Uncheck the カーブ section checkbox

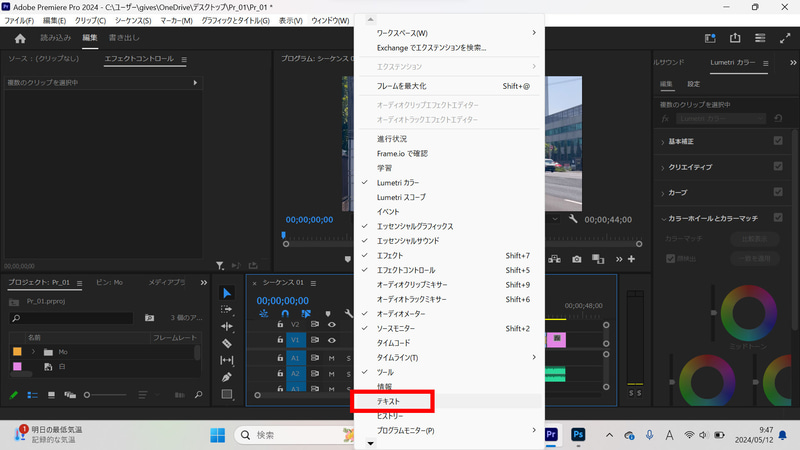(x=778, y=192)
